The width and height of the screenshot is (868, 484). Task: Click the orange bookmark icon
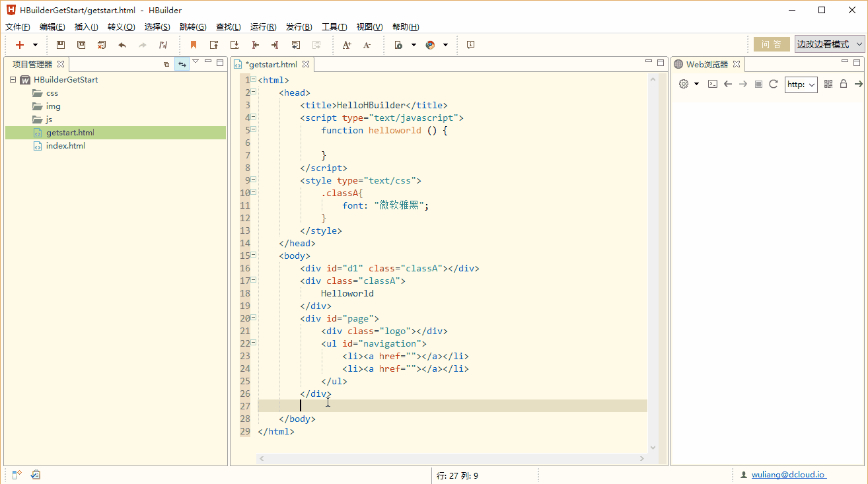(194, 45)
